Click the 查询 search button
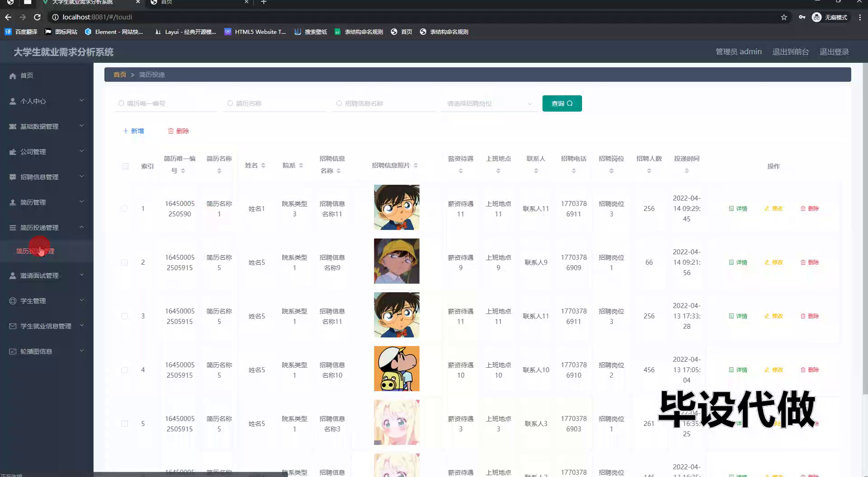Image resolution: width=868 pixels, height=477 pixels. tap(562, 103)
